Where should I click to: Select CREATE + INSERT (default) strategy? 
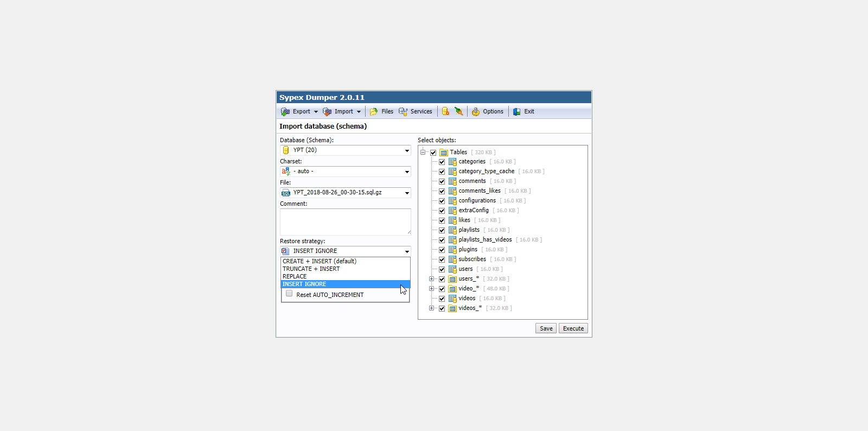coord(346,261)
